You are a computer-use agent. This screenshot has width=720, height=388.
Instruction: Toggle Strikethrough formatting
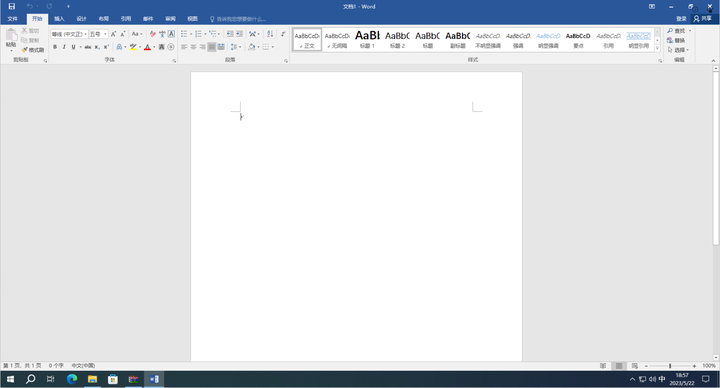point(88,47)
